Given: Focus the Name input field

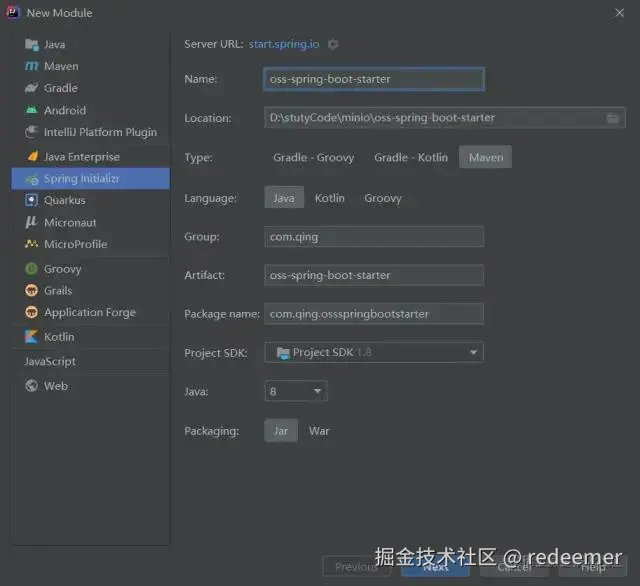Looking at the screenshot, I should [x=374, y=79].
